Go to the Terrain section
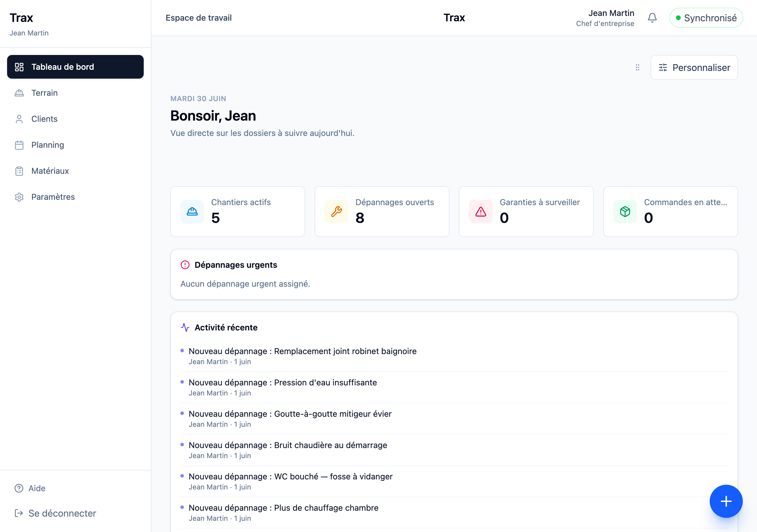The height and width of the screenshot is (532, 757). (x=75, y=93)
